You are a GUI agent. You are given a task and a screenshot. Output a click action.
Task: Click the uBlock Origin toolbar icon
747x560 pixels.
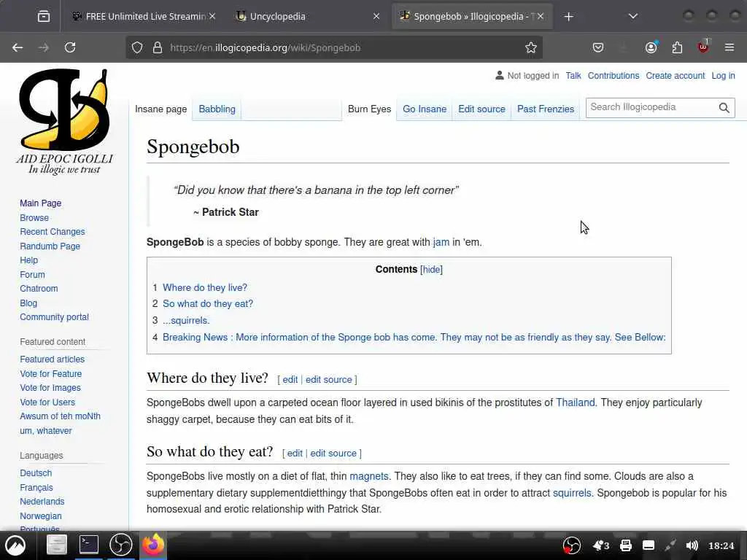tap(703, 47)
